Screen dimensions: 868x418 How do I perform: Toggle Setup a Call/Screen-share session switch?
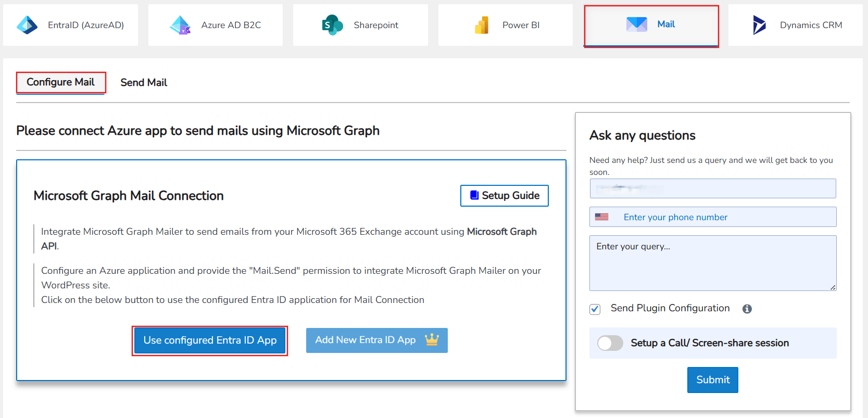(610, 343)
